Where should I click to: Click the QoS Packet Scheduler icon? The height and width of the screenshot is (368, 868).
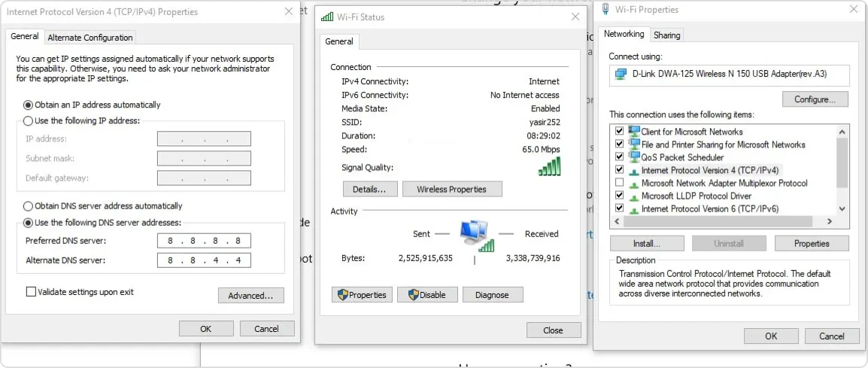click(634, 157)
